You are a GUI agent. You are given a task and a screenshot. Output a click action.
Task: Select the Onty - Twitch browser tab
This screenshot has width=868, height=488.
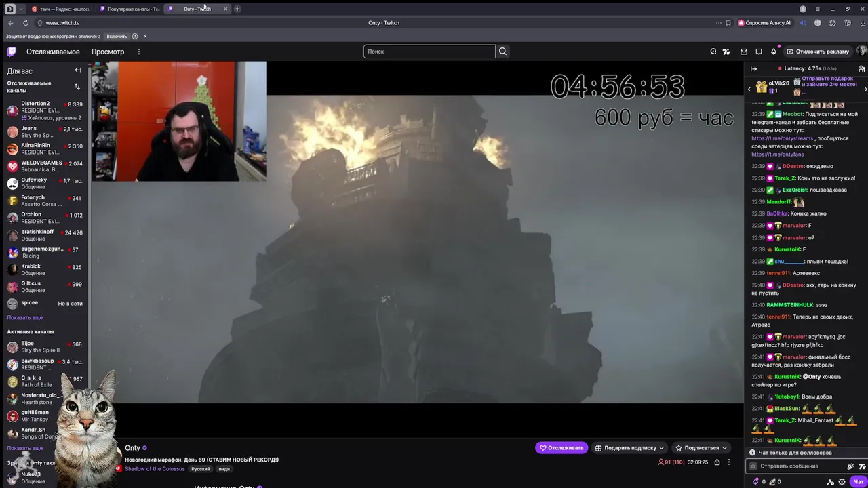[197, 9]
